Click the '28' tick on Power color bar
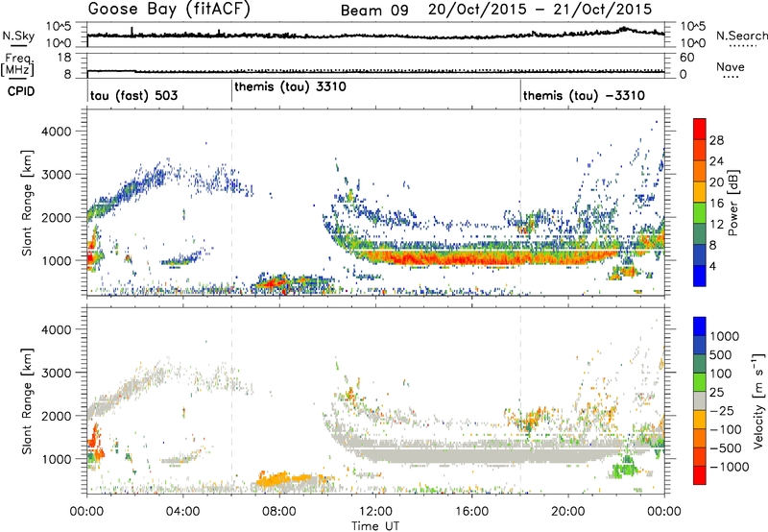Viewport: 768px width, 532px height. (716, 140)
